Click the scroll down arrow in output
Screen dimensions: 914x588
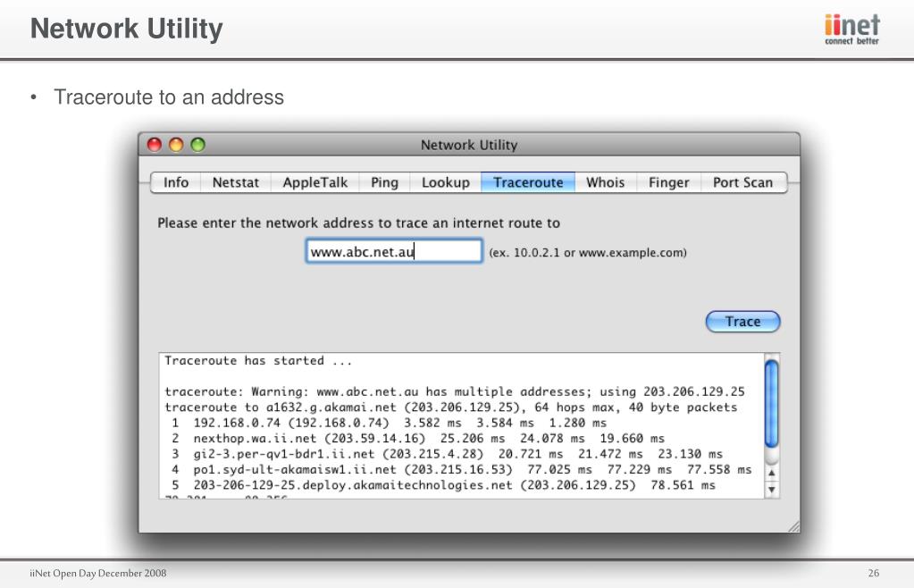(771, 490)
